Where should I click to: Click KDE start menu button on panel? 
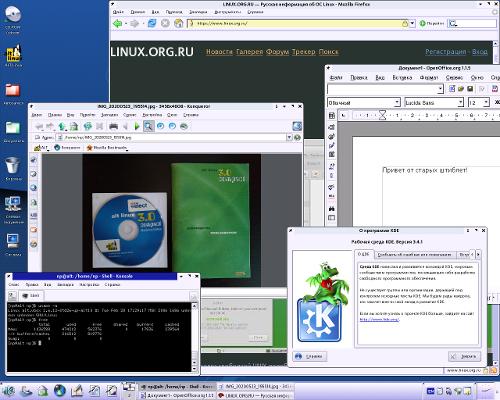(8, 391)
